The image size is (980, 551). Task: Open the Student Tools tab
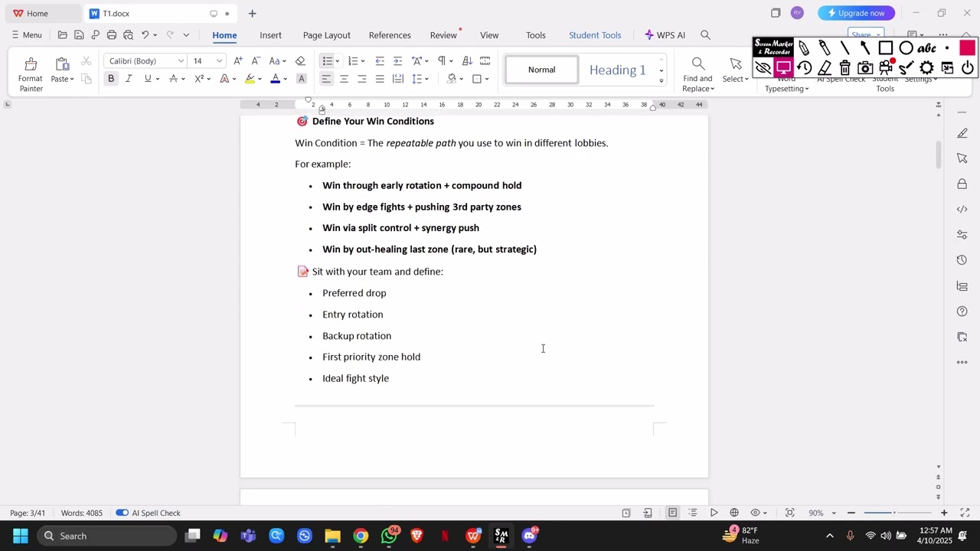(595, 35)
